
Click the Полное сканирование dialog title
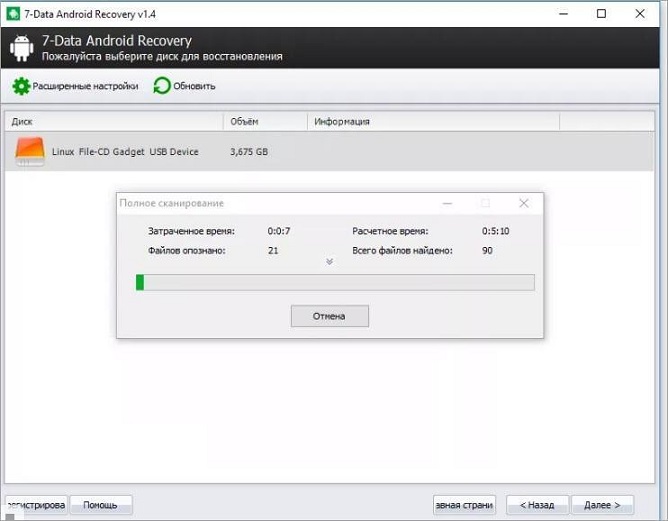(x=172, y=203)
